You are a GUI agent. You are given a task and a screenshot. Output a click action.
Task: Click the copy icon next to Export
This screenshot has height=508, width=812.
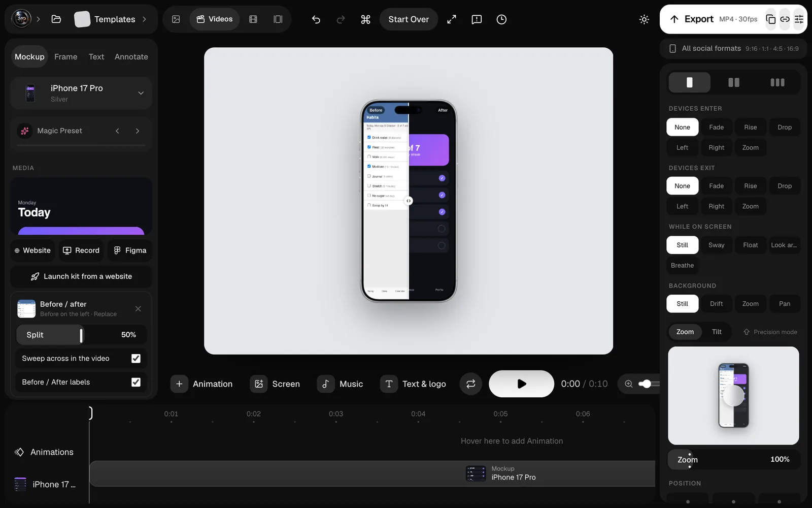pos(770,19)
